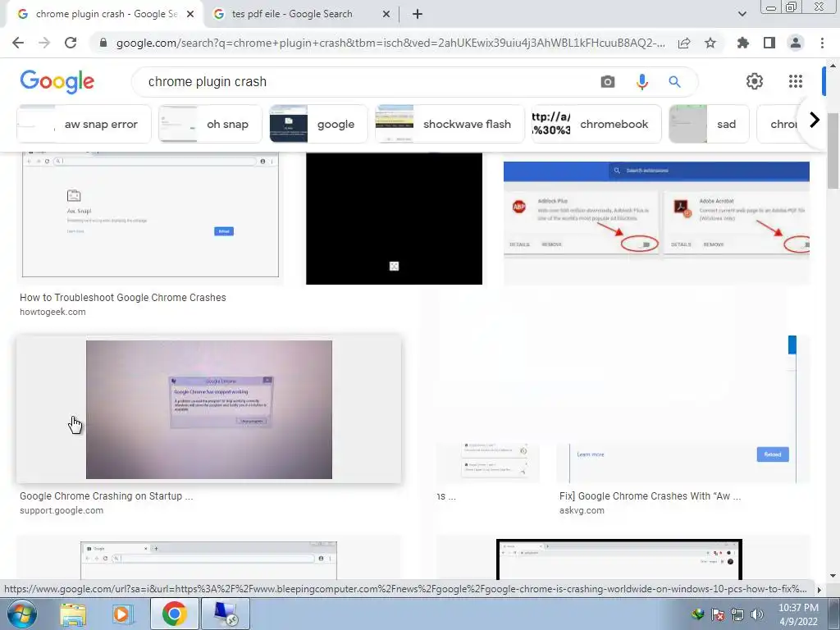Screen dimensions: 840x630
Task: Open 'Fix] Google Chrome Crashes With Aw' link
Action: (650, 496)
